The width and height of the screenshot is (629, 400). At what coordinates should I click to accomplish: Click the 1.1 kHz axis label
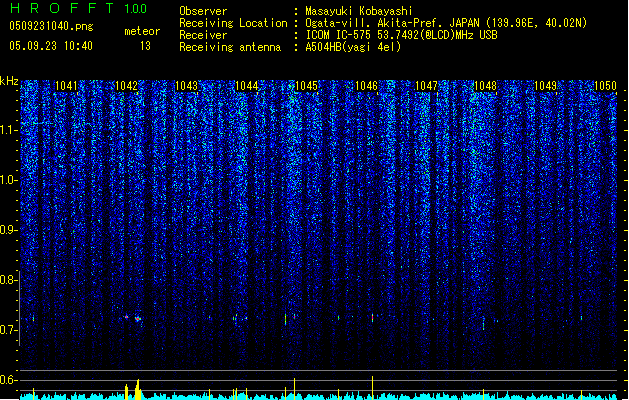8,130
